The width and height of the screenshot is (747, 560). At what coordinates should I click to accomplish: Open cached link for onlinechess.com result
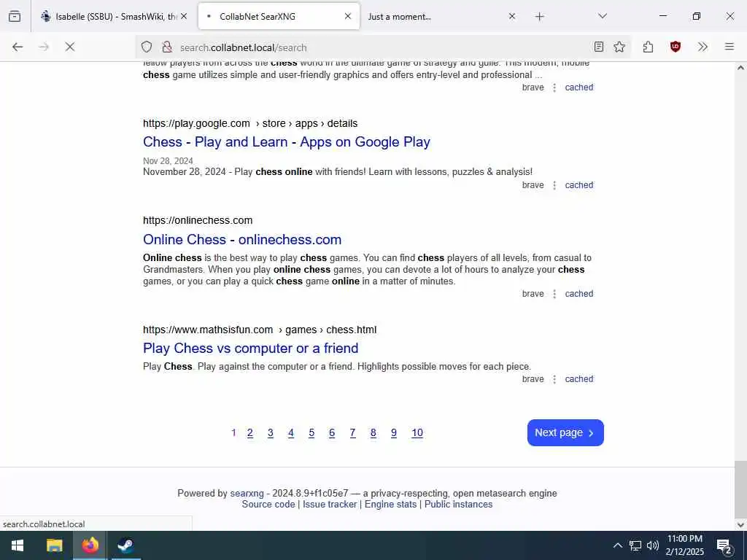pyautogui.click(x=578, y=294)
